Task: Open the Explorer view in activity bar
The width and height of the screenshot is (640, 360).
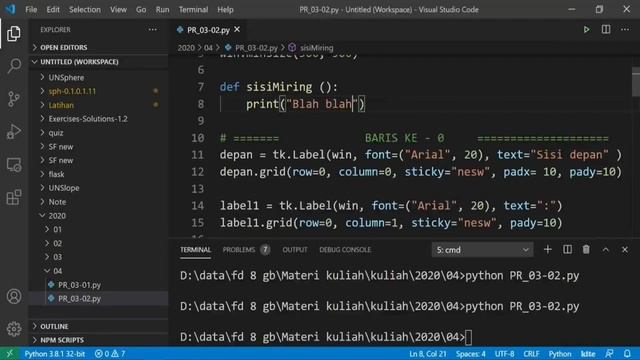Action: (x=14, y=33)
